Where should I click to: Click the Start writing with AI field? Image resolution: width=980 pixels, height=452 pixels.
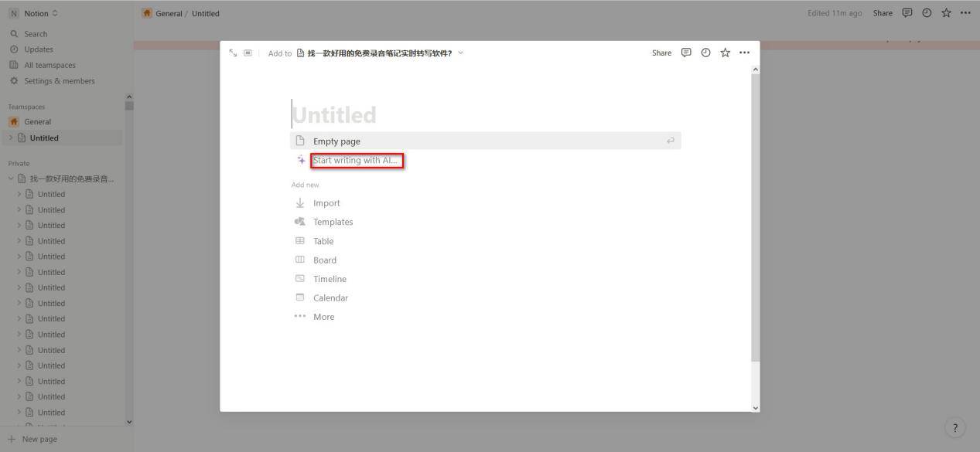point(357,161)
